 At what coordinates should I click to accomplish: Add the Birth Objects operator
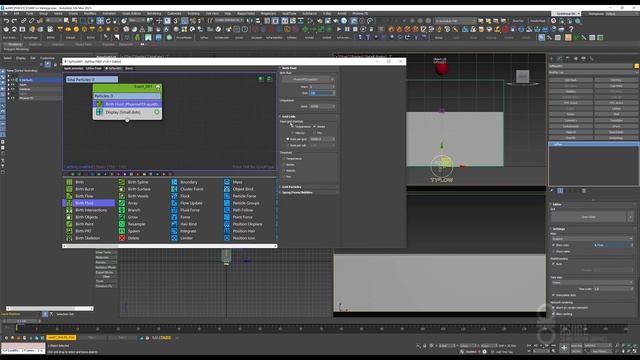point(86,217)
